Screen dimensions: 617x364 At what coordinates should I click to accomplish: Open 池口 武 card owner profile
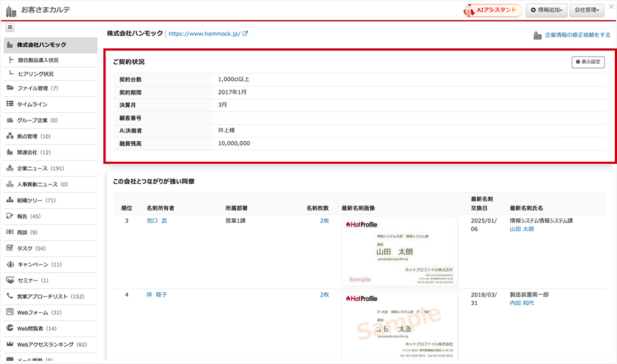pos(156,220)
